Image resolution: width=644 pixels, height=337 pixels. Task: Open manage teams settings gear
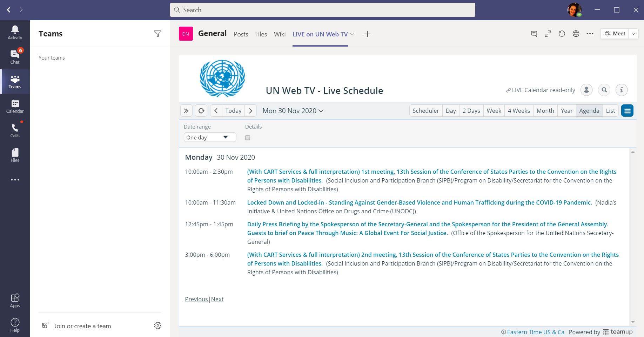coord(158,325)
